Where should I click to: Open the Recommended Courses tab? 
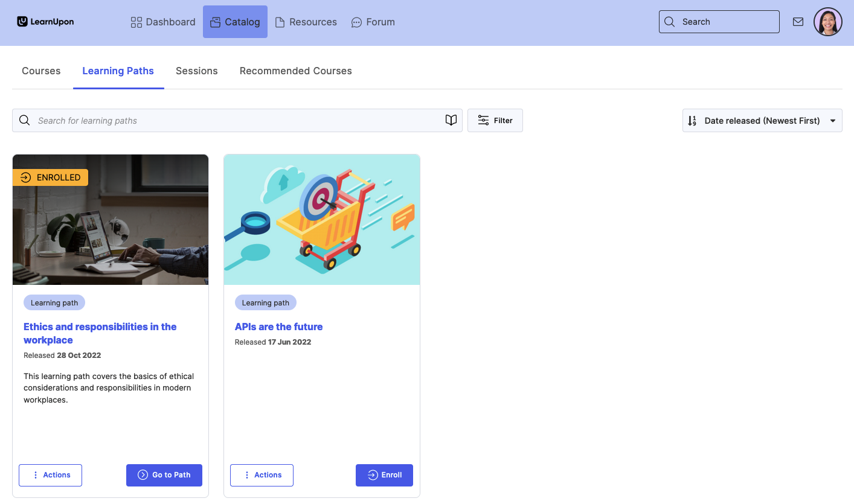[295, 71]
